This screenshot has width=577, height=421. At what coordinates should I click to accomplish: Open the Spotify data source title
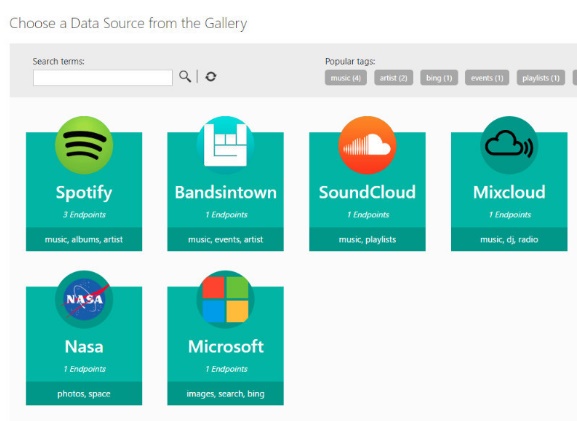click(x=84, y=192)
